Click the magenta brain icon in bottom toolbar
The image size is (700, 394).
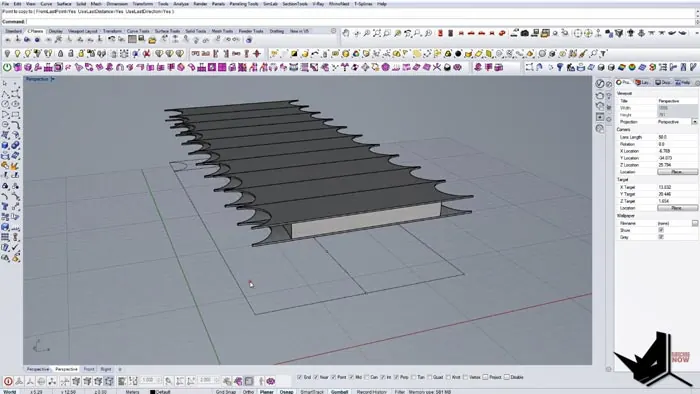pyautogui.click(x=271, y=381)
